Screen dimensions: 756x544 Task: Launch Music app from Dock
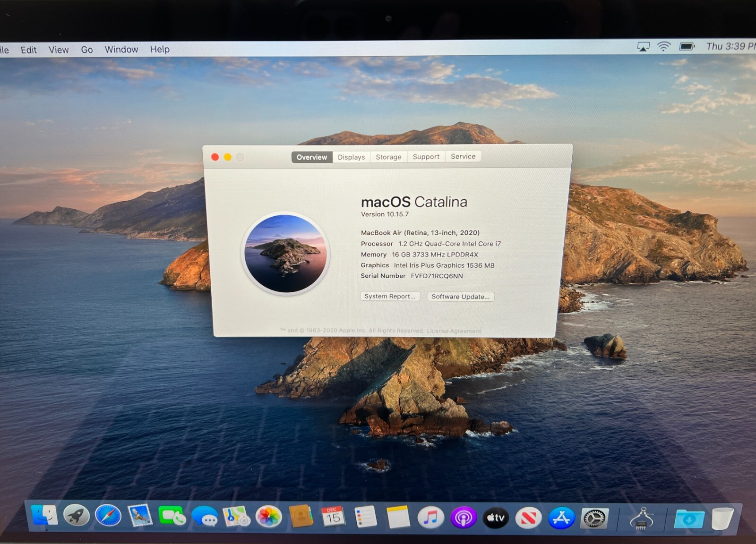click(x=430, y=518)
